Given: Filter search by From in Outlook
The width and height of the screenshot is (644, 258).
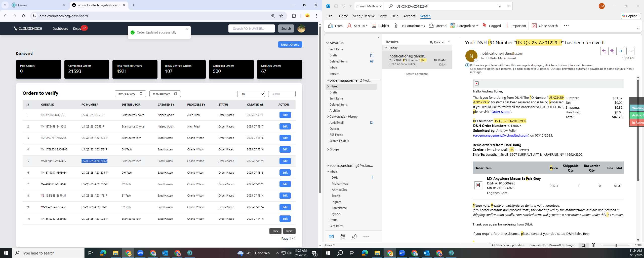Looking at the screenshot, I should (x=335, y=26).
